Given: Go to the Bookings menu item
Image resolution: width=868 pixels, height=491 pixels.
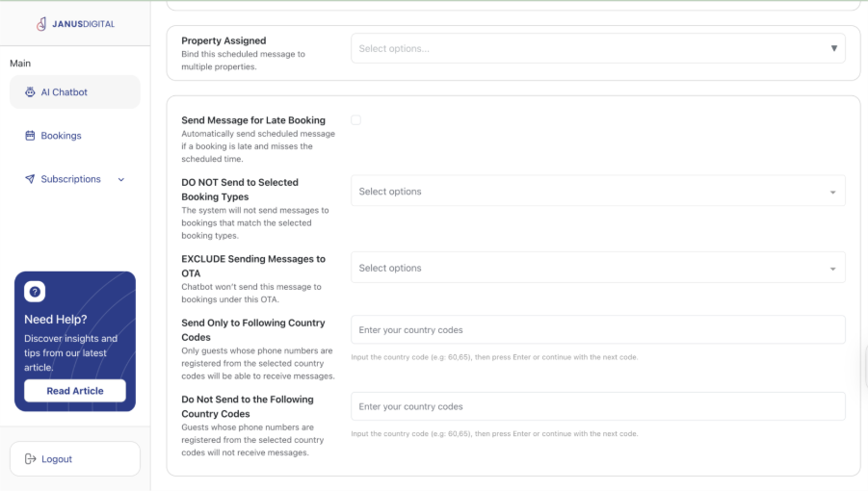Looking at the screenshot, I should pyautogui.click(x=61, y=136).
